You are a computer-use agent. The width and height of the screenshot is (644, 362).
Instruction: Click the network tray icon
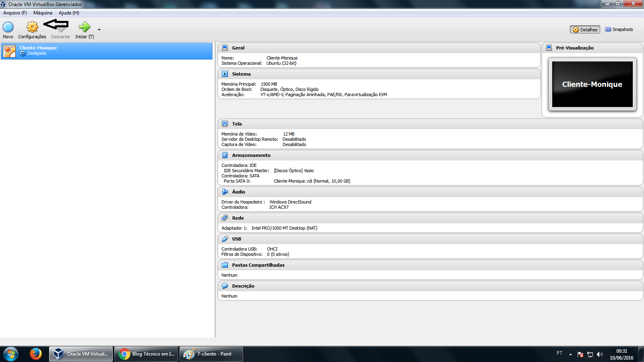[x=590, y=354]
